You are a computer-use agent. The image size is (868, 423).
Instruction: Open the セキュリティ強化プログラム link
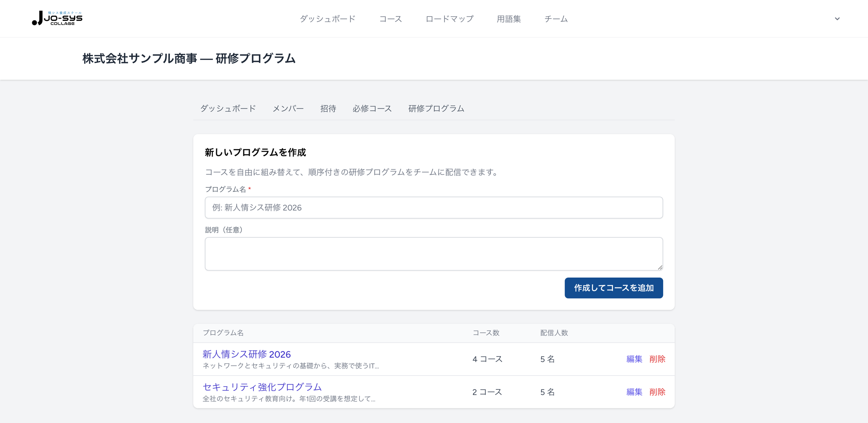[x=262, y=387]
